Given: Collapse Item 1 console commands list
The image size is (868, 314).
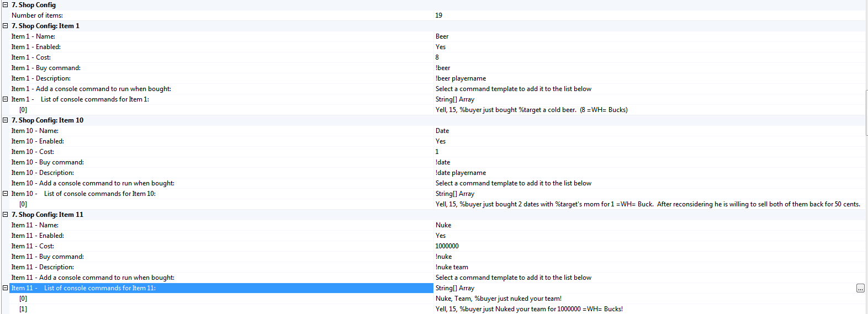Looking at the screenshot, I should coord(5,99).
